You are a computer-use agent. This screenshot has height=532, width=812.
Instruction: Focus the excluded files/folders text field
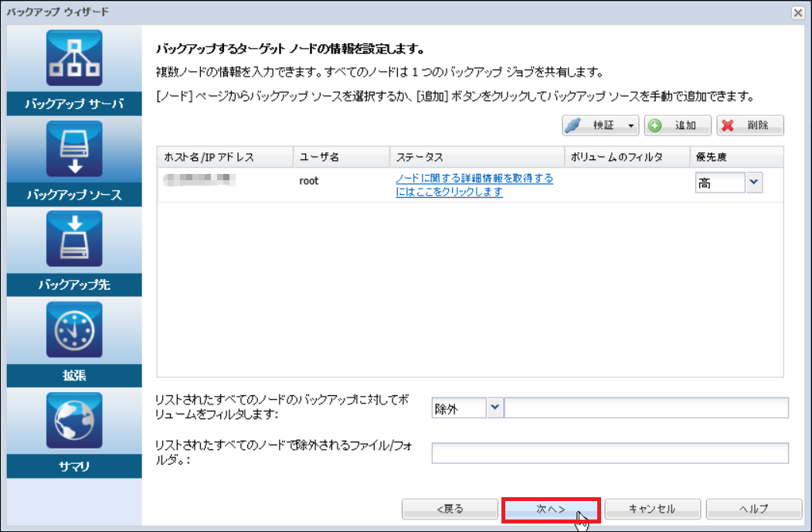(610, 453)
